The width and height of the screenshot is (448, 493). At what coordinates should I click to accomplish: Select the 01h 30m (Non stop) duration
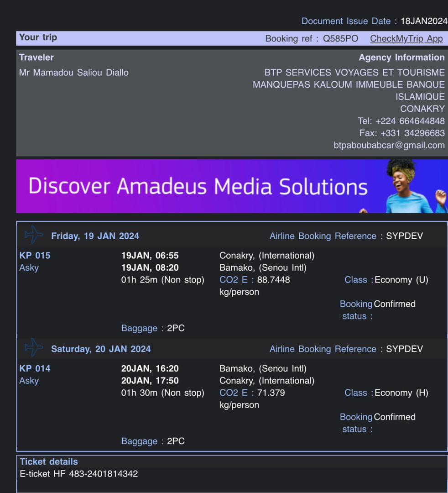(x=163, y=393)
